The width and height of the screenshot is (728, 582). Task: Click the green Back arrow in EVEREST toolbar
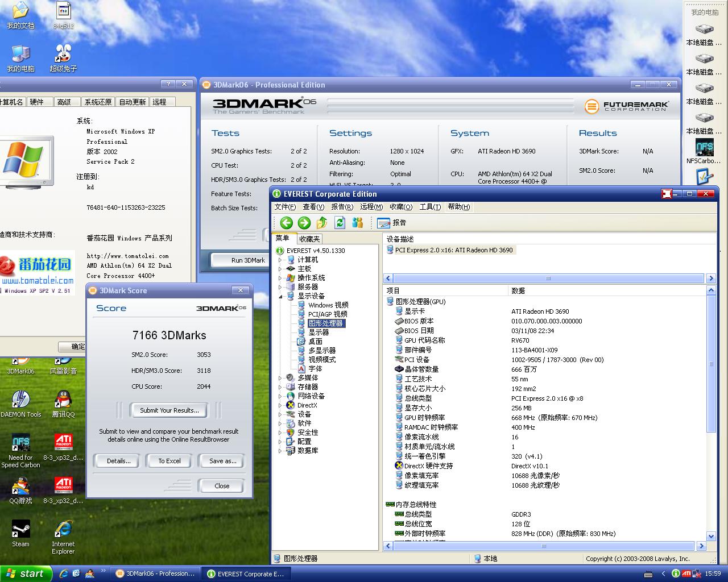pyautogui.click(x=287, y=223)
